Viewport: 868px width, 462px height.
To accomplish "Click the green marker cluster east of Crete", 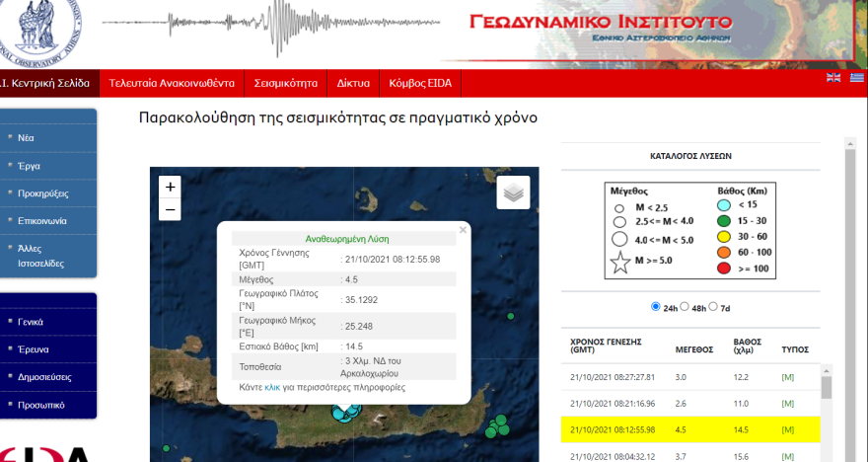I will point(497,426).
